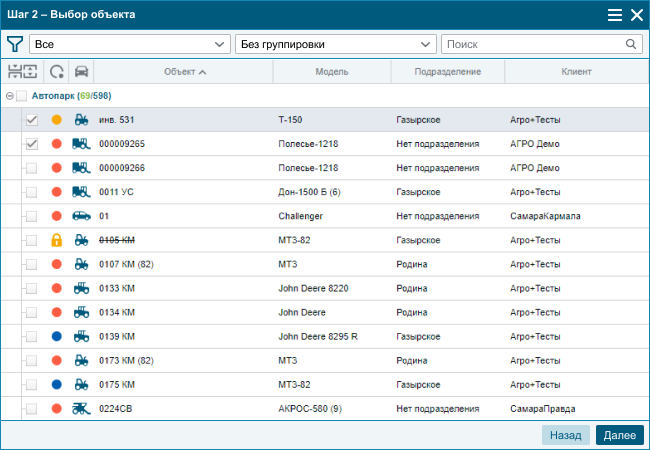Click the vehicle type column header icon
The height and width of the screenshot is (450, 650).
click(x=82, y=72)
